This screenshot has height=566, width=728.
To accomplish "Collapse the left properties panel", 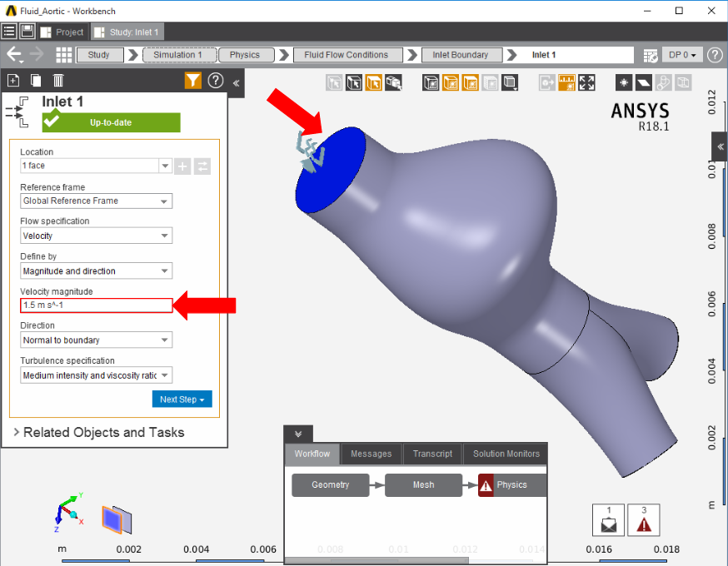I will pyautogui.click(x=236, y=83).
